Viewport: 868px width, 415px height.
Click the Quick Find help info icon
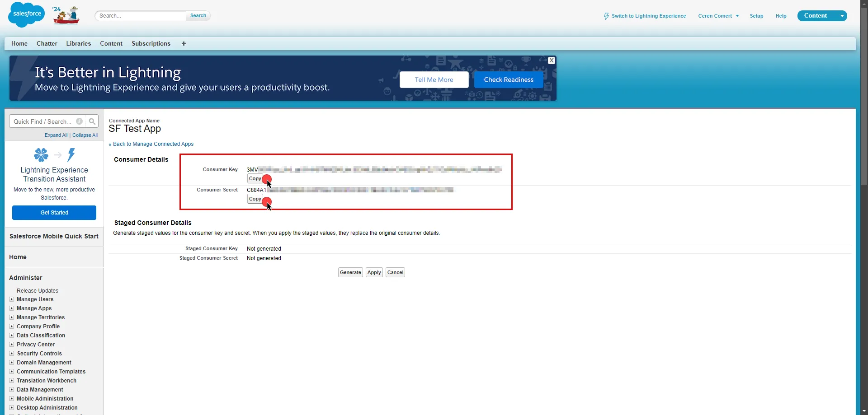(80, 121)
